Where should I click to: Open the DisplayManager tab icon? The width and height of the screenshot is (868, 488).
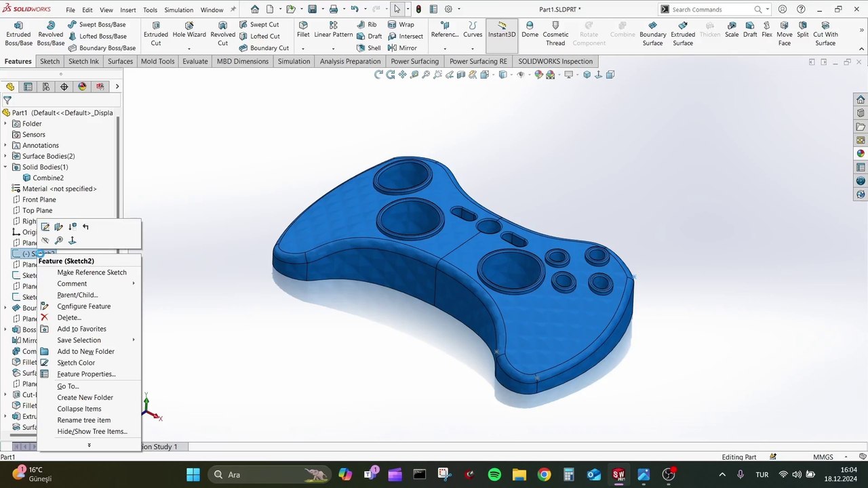coord(82,87)
